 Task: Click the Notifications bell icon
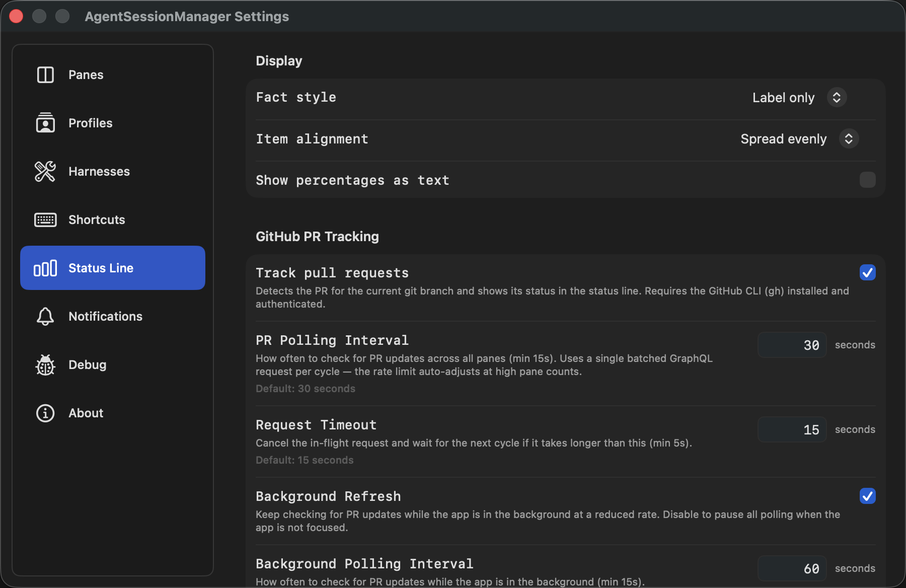45,317
